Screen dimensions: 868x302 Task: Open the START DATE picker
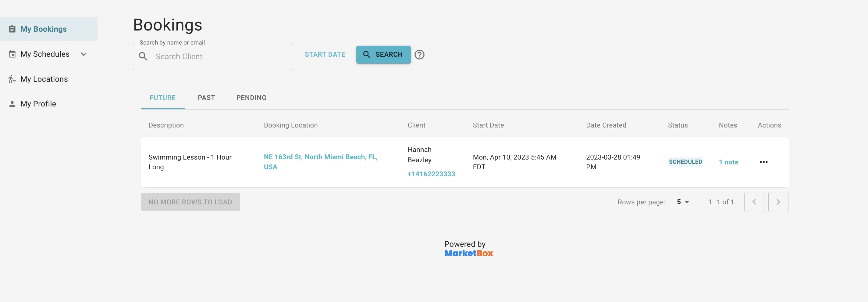pyautogui.click(x=325, y=54)
